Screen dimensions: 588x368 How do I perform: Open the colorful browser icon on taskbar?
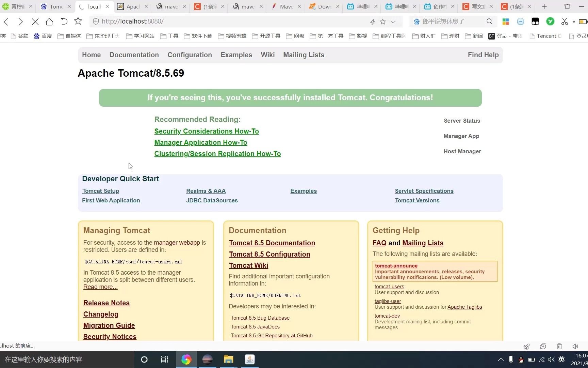click(186, 359)
